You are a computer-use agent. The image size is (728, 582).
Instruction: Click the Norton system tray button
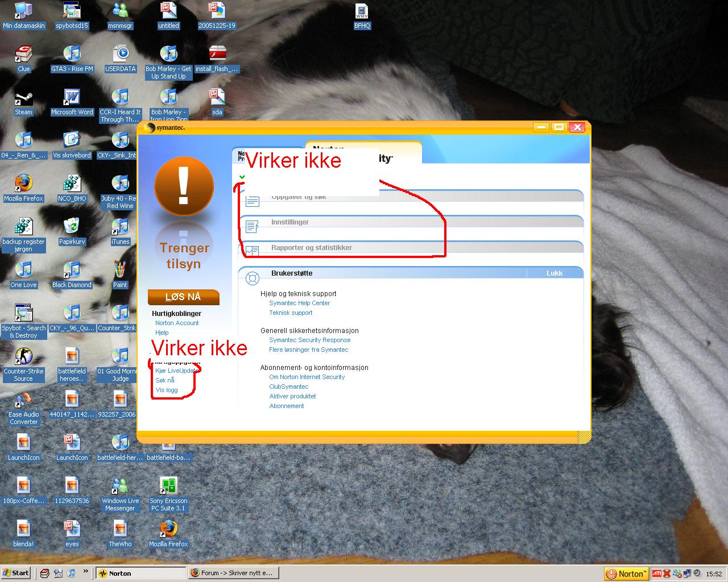[626, 573]
